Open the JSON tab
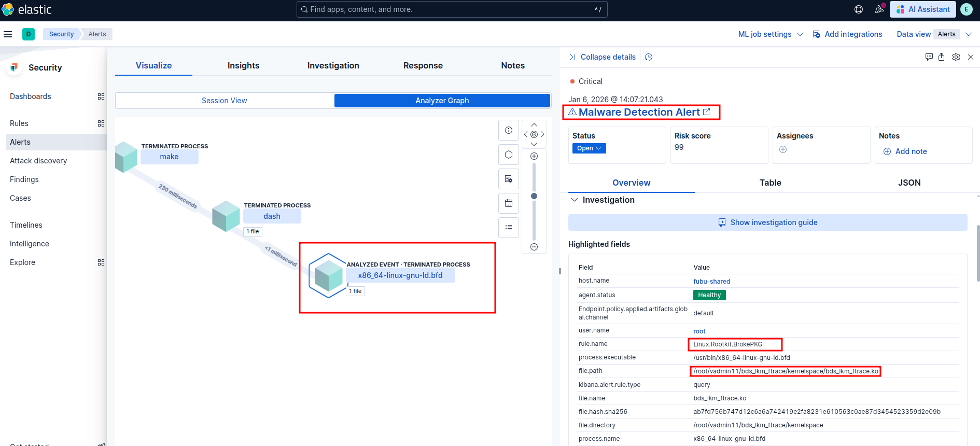The height and width of the screenshot is (446, 980). click(909, 183)
